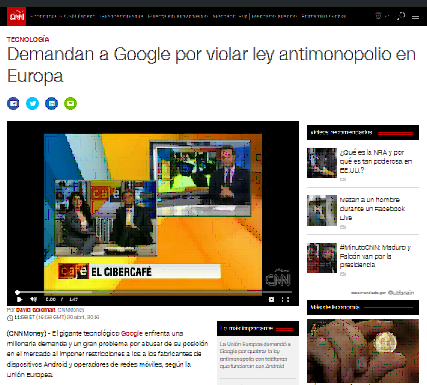Open the CNN logo home link

tap(16, 16)
